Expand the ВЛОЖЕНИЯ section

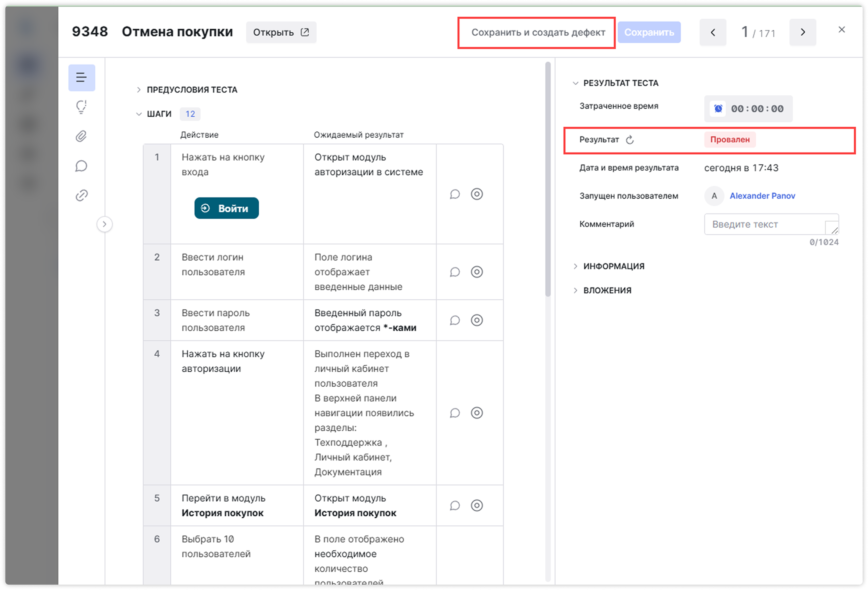coord(602,290)
